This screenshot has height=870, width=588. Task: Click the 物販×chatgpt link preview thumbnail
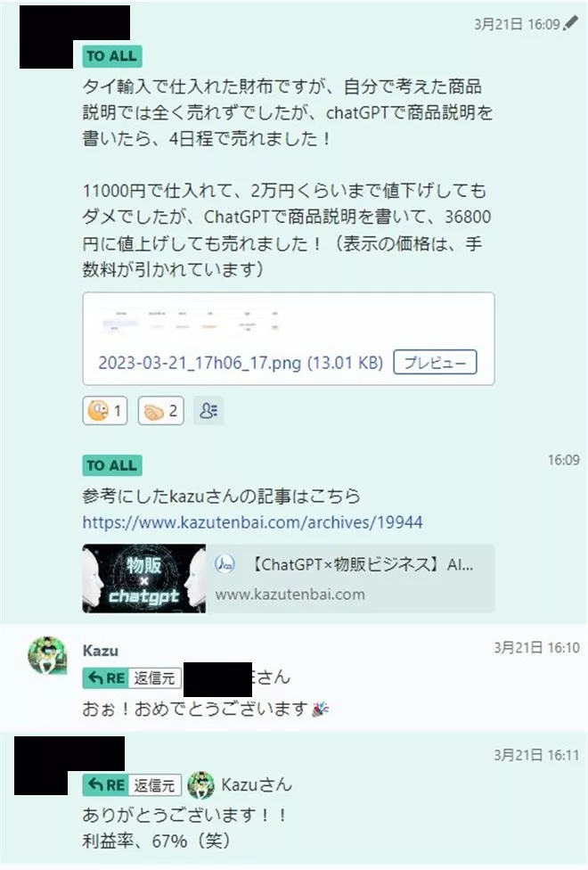(x=144, y=579)
